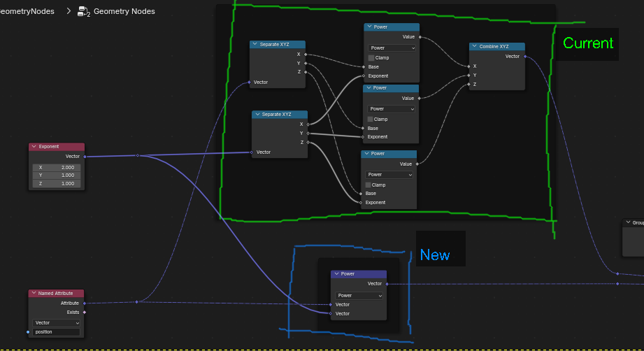Open Named Attribute data type Vector dropdown

click(56, 322)
